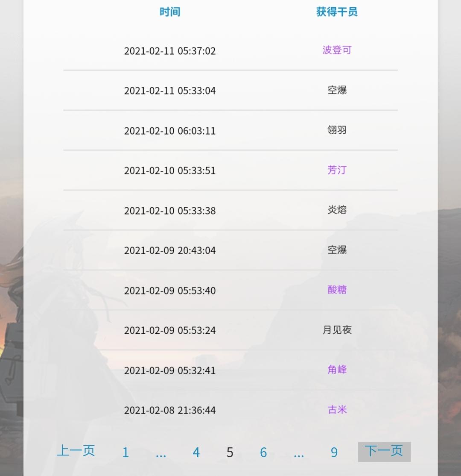Image resolution: width=461 pixels, height=476 pixels.
Task: Select operator name 月见夜
Action: [337, 330]
